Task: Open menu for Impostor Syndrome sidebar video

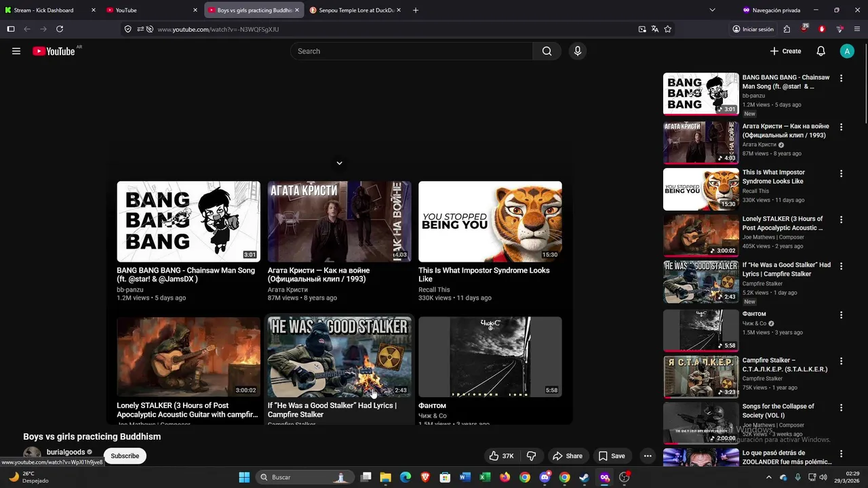Action: (x=841, y=174)
